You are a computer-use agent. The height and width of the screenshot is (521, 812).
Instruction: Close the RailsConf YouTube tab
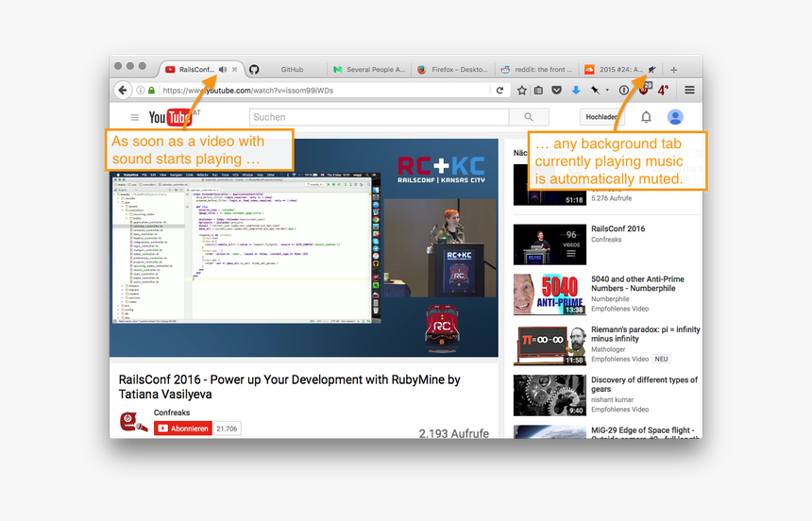[x=234, y=70]
